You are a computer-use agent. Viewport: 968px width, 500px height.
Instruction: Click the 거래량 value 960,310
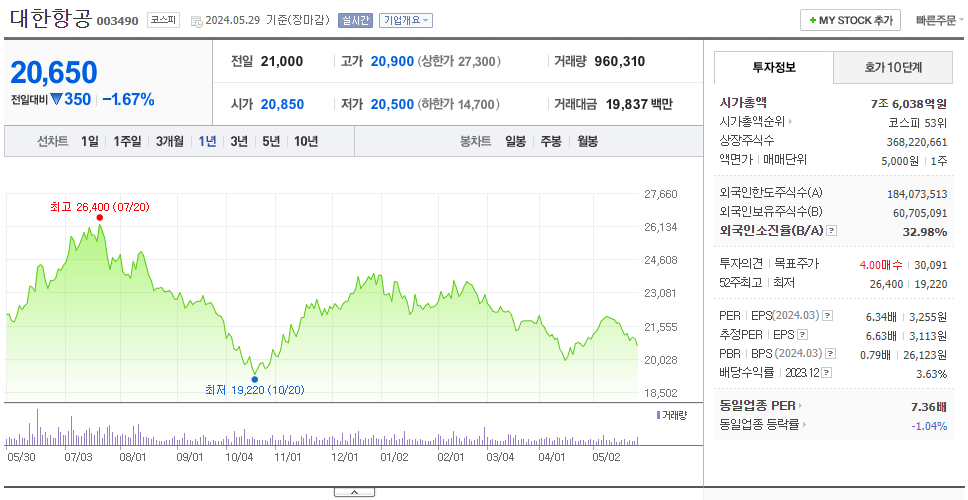620,62
